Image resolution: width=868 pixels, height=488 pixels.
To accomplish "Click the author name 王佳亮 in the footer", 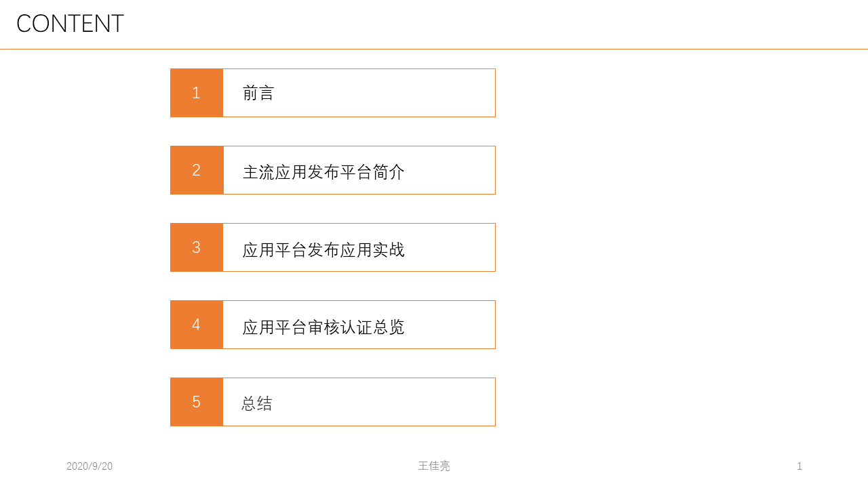I will pos(434,466).
